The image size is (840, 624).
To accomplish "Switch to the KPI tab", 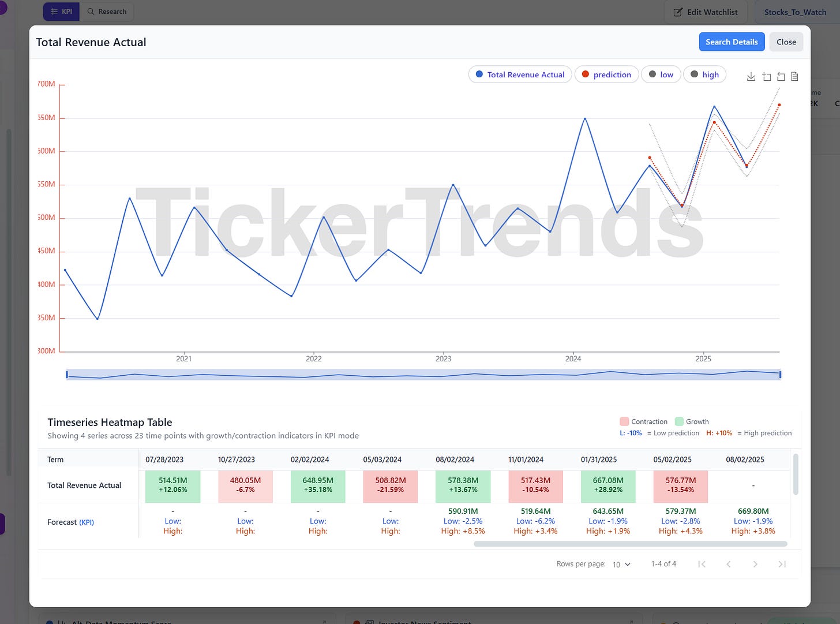I will 61,12.
